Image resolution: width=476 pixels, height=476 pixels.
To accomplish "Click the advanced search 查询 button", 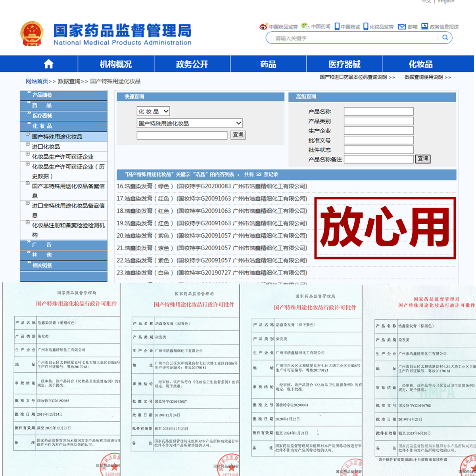I will [x=423, y=159].
